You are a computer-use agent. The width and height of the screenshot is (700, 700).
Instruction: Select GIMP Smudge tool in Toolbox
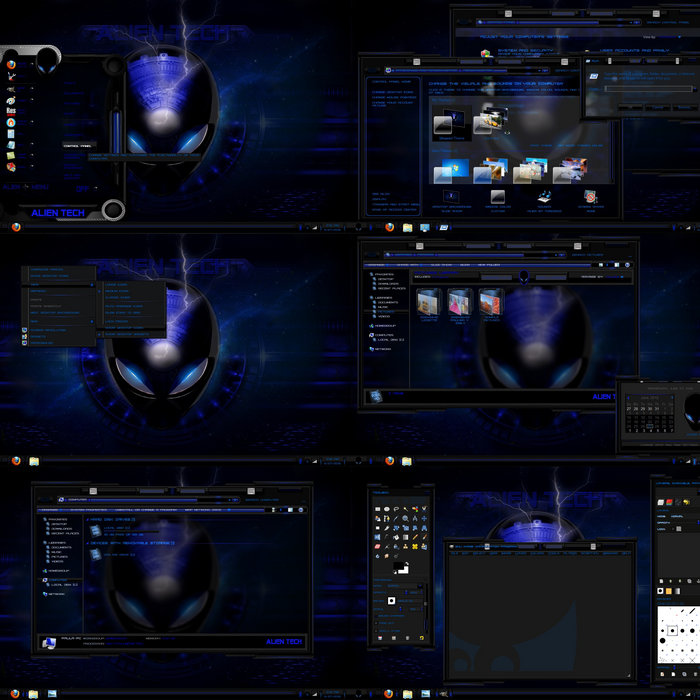pos(387,556)
